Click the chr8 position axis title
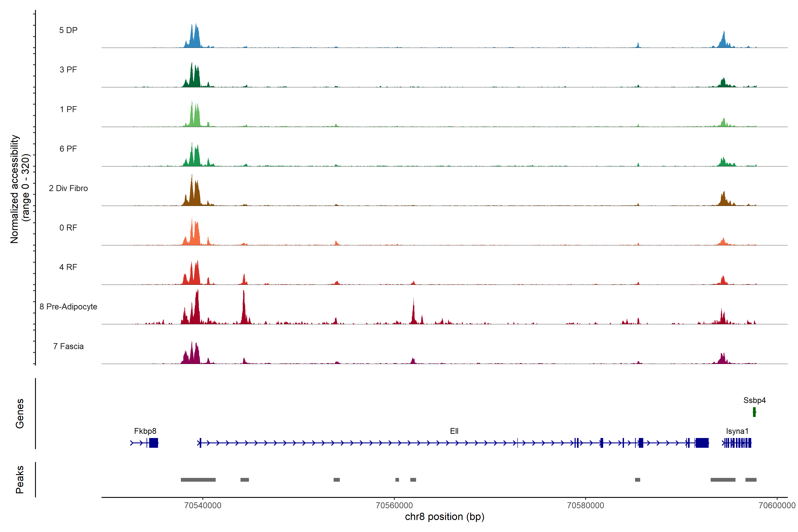Image resolution: width=798 pixels, height=532 pixels. tap(444, 517)
